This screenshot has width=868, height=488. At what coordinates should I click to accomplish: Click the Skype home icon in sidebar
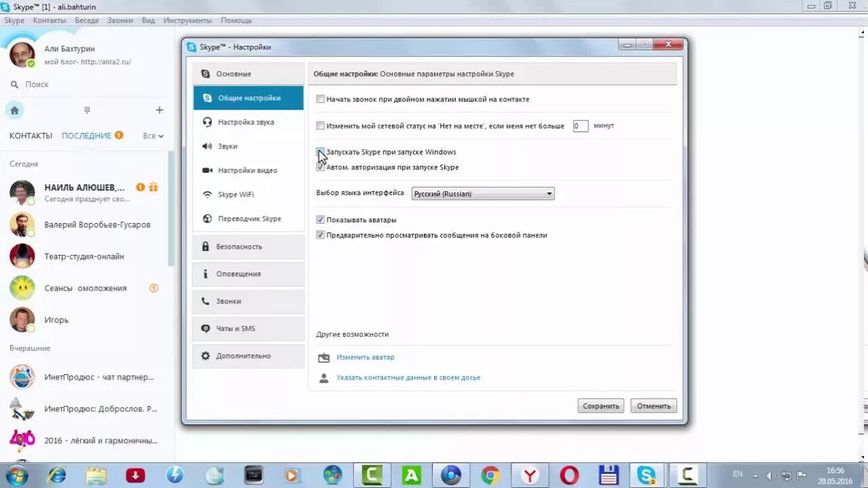14,110
